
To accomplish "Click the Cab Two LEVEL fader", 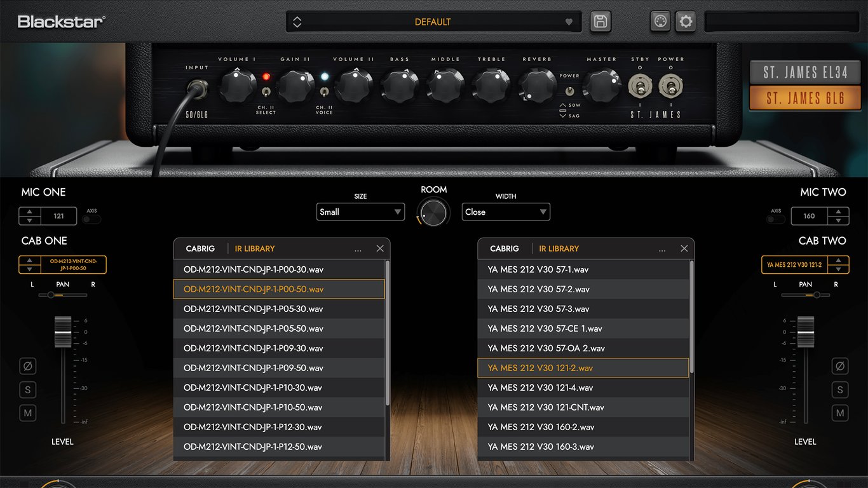I will (806, 331).
